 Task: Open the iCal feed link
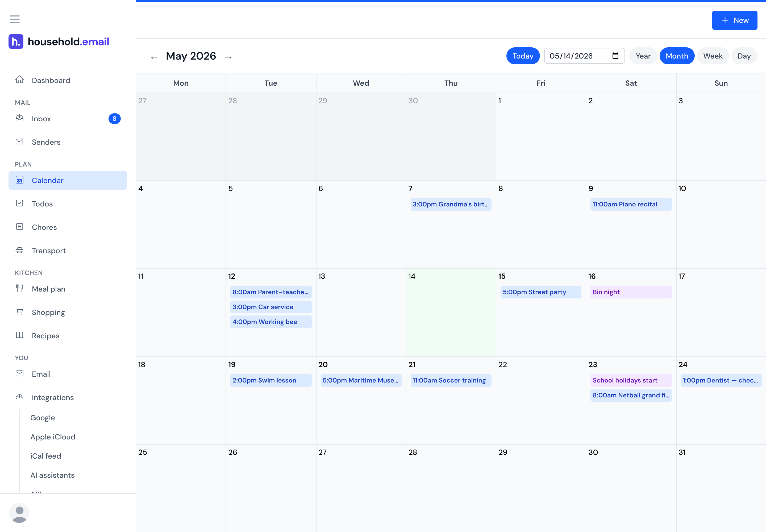click(x=46, y=456)
